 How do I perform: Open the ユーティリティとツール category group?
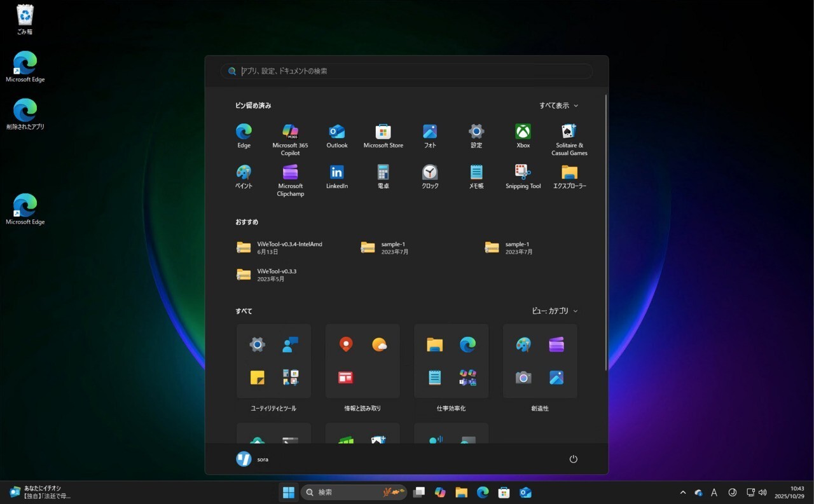tap(273, 361)
